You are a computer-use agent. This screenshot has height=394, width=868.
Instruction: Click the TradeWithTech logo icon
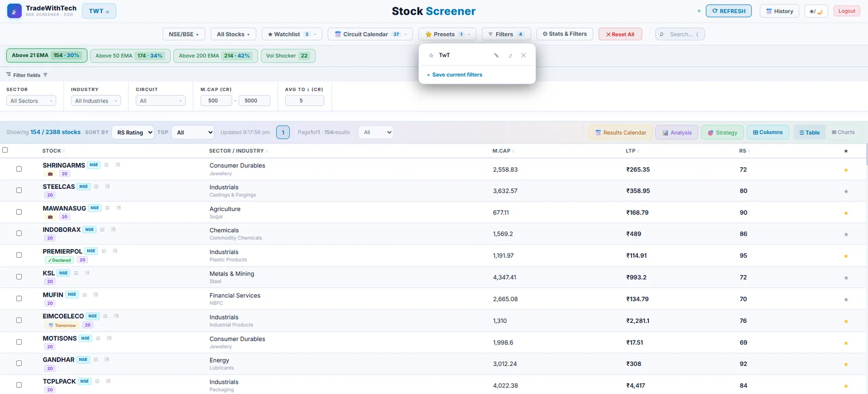pyautogui.click(x=15, y=11)
